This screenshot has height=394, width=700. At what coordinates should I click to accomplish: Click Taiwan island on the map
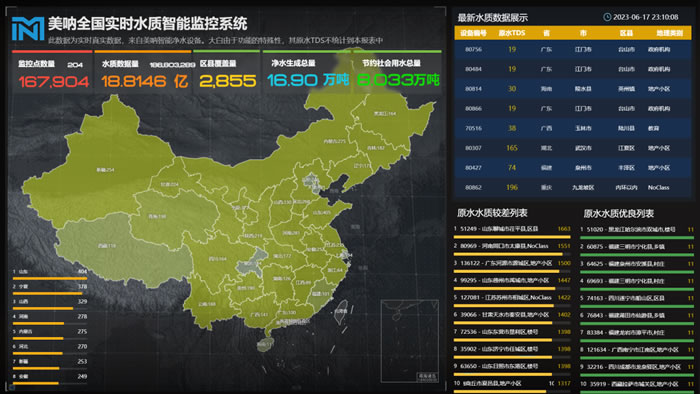pyautogui.click(x=341, y=311)
